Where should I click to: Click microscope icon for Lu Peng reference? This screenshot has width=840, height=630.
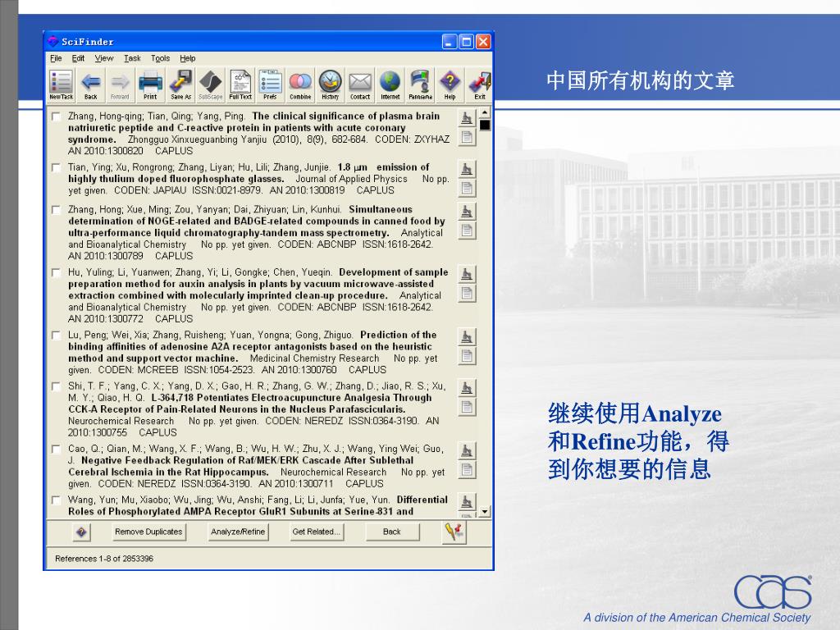pyautogui.click(x=467, y=337)
